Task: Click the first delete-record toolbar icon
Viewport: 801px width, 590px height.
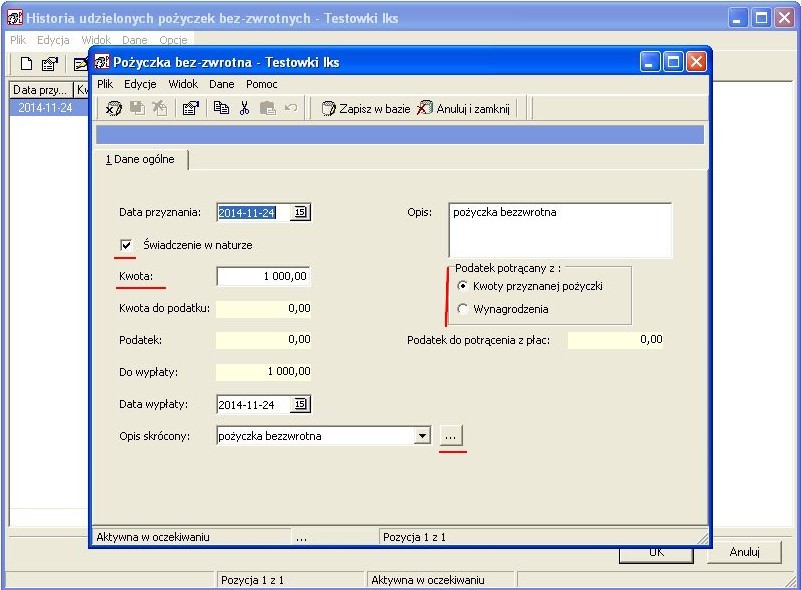Action: point(113,108)
